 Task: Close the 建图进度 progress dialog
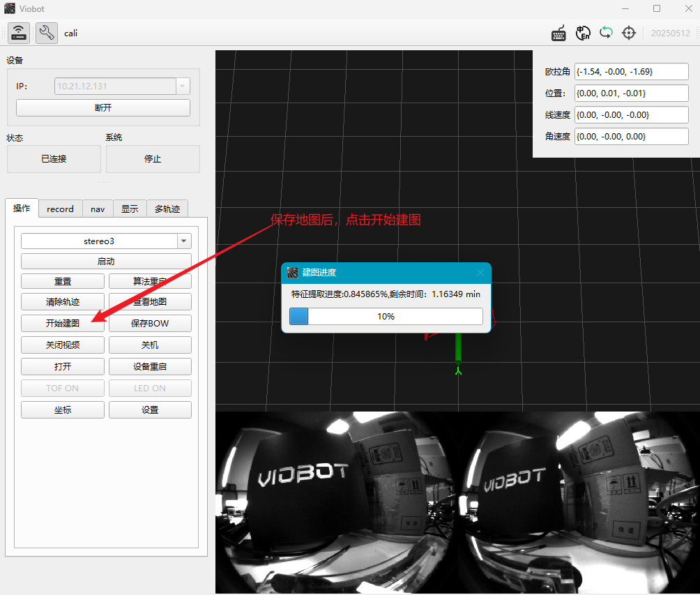tap(480, 273)
